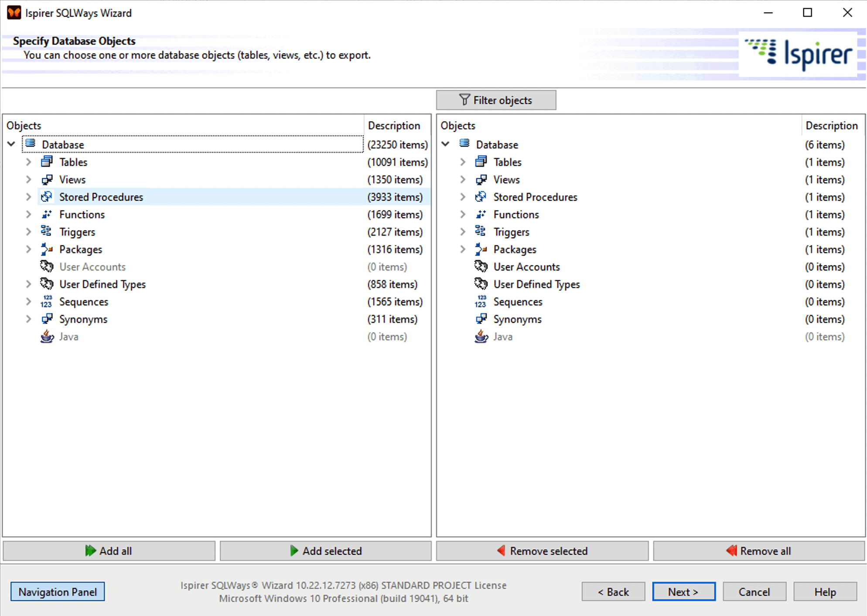Expand the Triggers node in left pane

point(29,232)
